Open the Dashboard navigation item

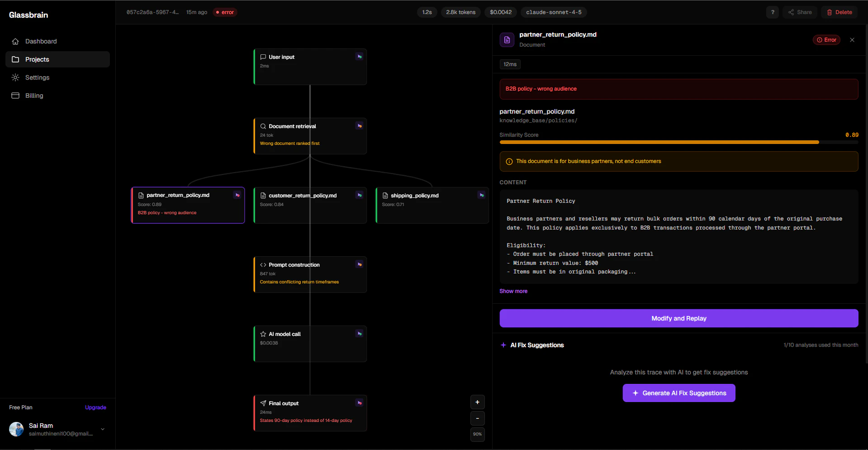click(41, 41)
